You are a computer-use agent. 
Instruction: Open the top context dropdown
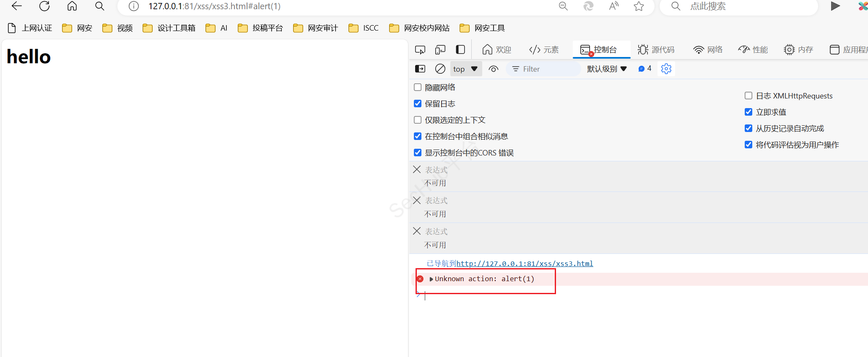(465, 69)
